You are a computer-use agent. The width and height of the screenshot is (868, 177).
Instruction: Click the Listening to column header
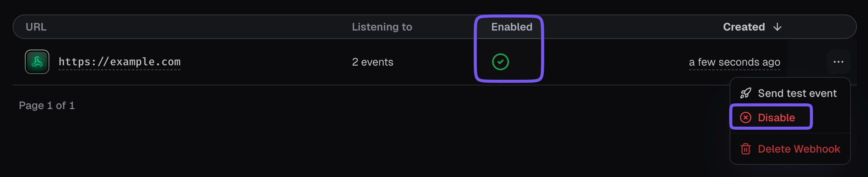(x=382, y=27)
